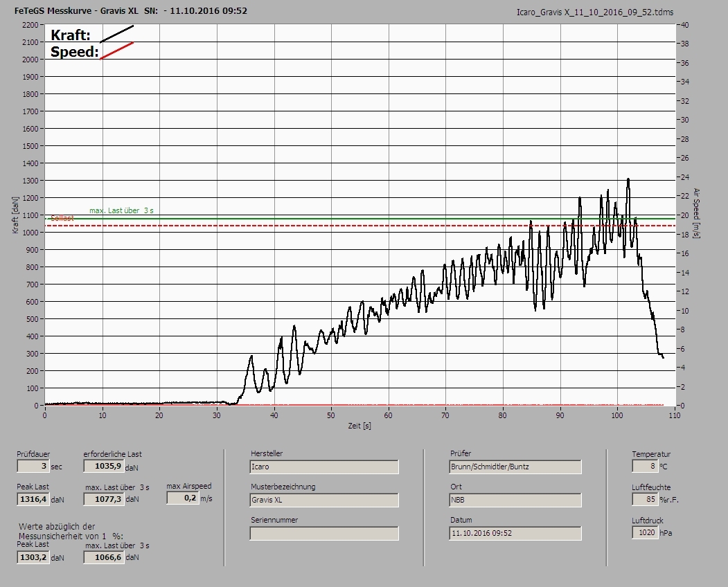The width and height of the screenshot is (728, 587).
Task: Select Musterbezeichnung field Gravis XL
Action: click(x=323, y=500)
